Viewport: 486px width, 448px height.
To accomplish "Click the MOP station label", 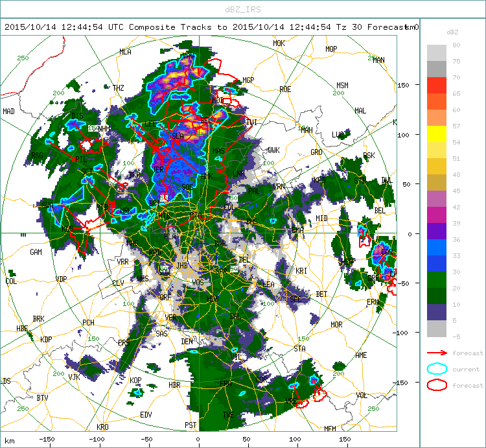I will pos(331,49).
